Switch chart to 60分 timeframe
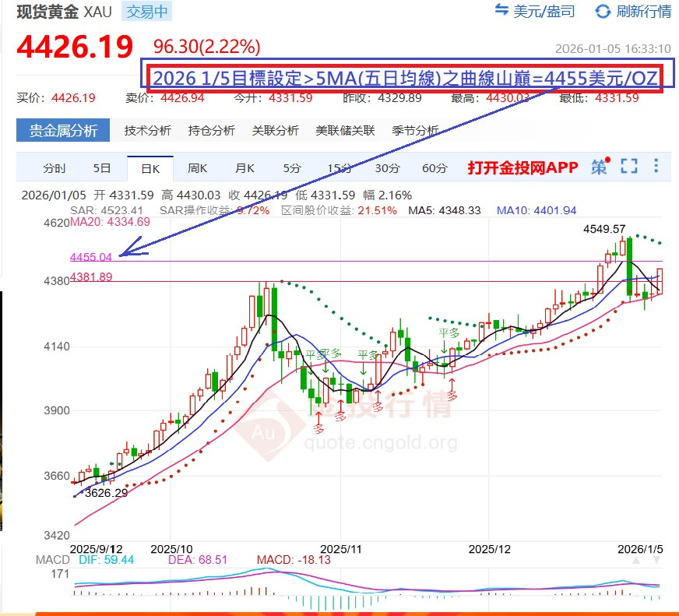This screenshot has height=616, width=679. [x=433, y=167]
